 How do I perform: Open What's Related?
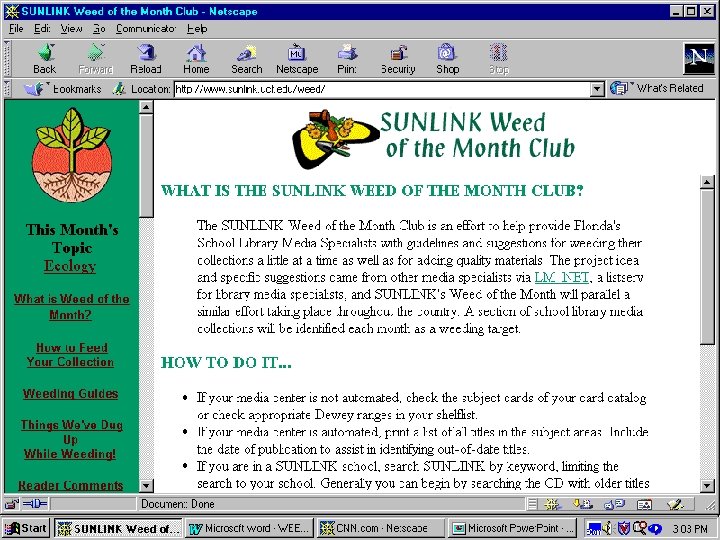657,88
